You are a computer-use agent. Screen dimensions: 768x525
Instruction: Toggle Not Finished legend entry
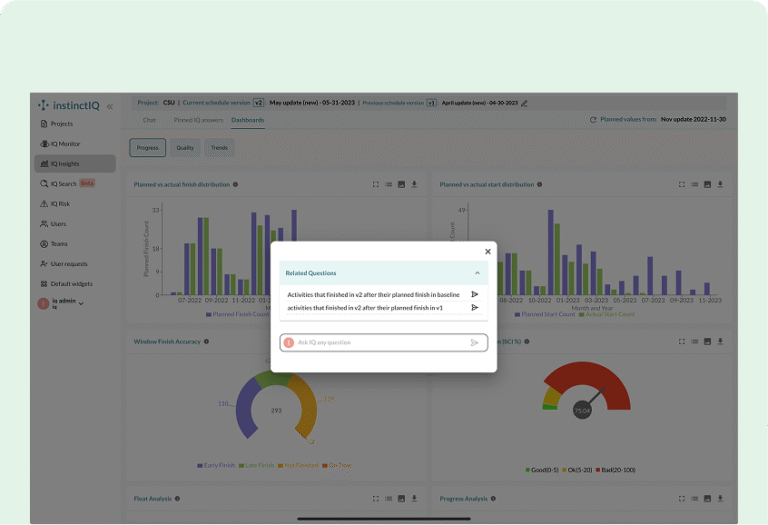(298, 465)
